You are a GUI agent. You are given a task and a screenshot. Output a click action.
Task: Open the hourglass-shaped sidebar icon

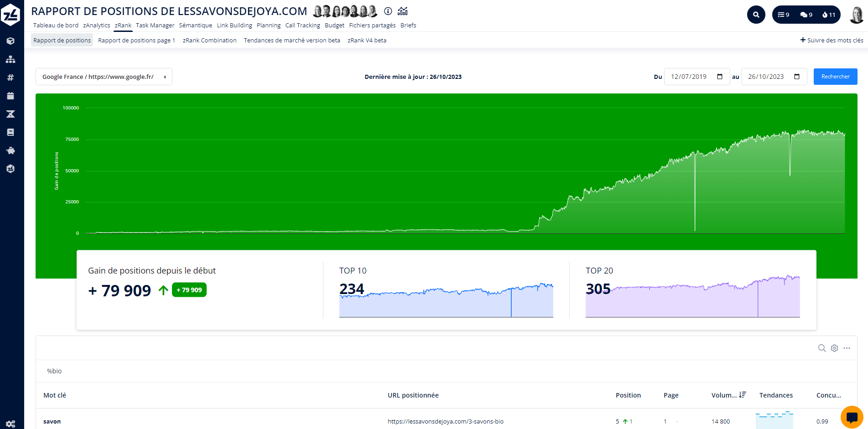[x=10, y=114]
